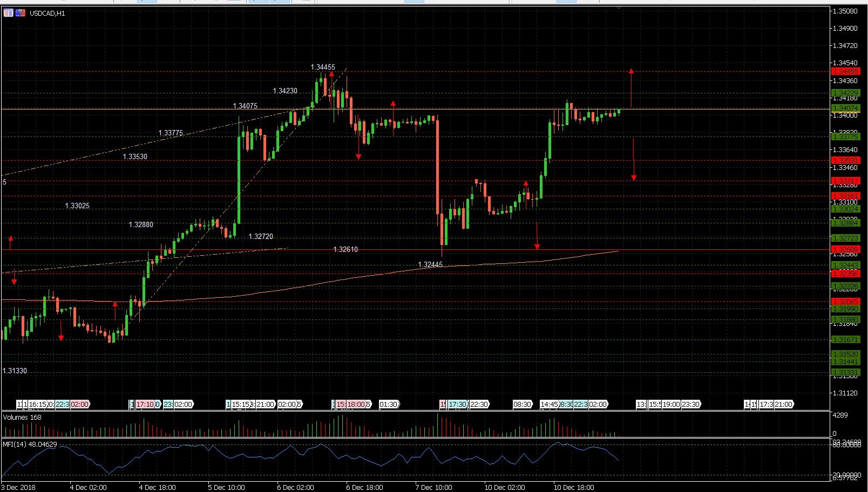Screen dimensions: 868x492
Task: Click the 1.31330 text label on chart
Action: click(15, 371)
